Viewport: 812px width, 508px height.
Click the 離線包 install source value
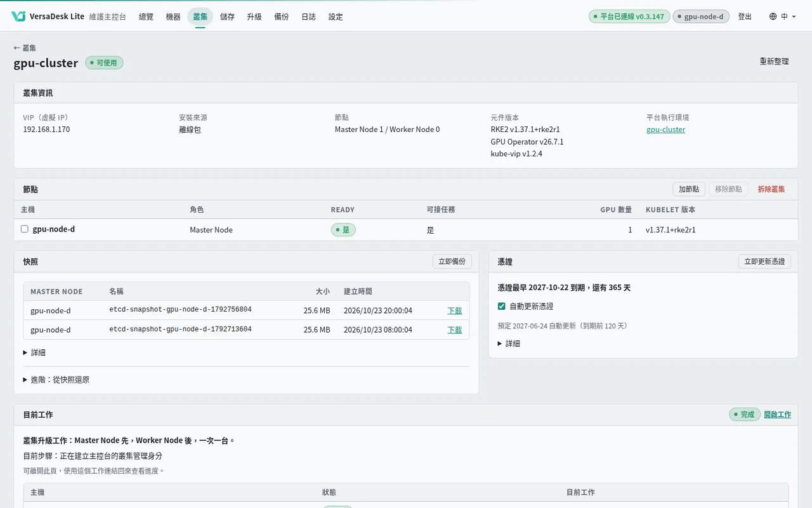(190, 130)
